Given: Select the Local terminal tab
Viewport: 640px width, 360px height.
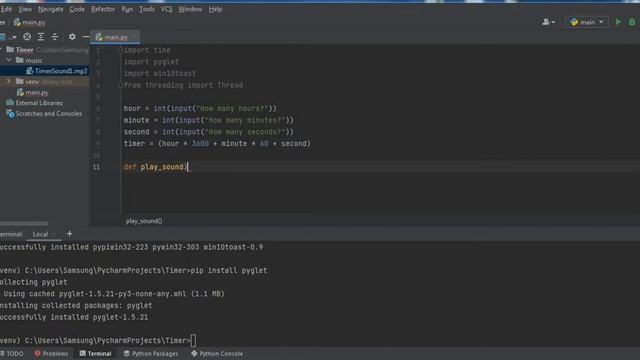Looking at the screenshot, I should click(40, 234).
